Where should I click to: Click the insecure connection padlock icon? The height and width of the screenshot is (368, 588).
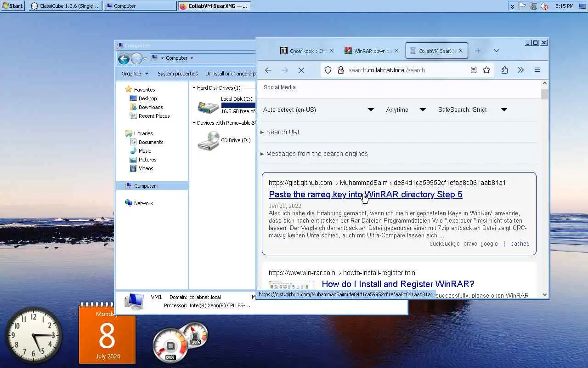click(x=340, y=70)
